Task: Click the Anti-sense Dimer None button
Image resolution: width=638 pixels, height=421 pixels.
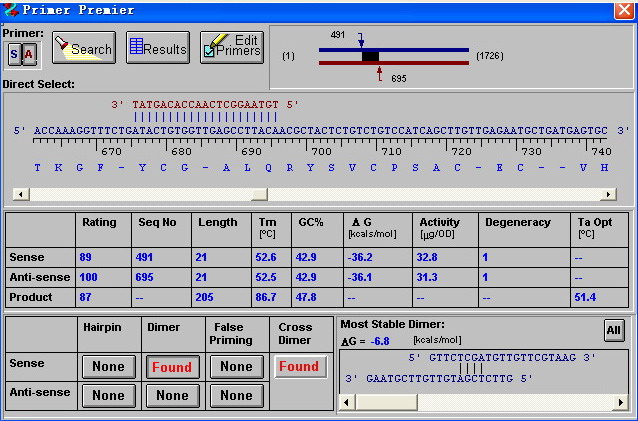Action: click(x=173, y=395)
